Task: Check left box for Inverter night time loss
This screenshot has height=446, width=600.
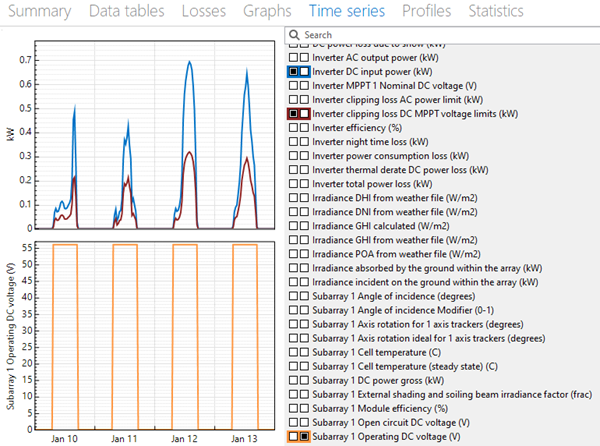Action: click(293, 143)
